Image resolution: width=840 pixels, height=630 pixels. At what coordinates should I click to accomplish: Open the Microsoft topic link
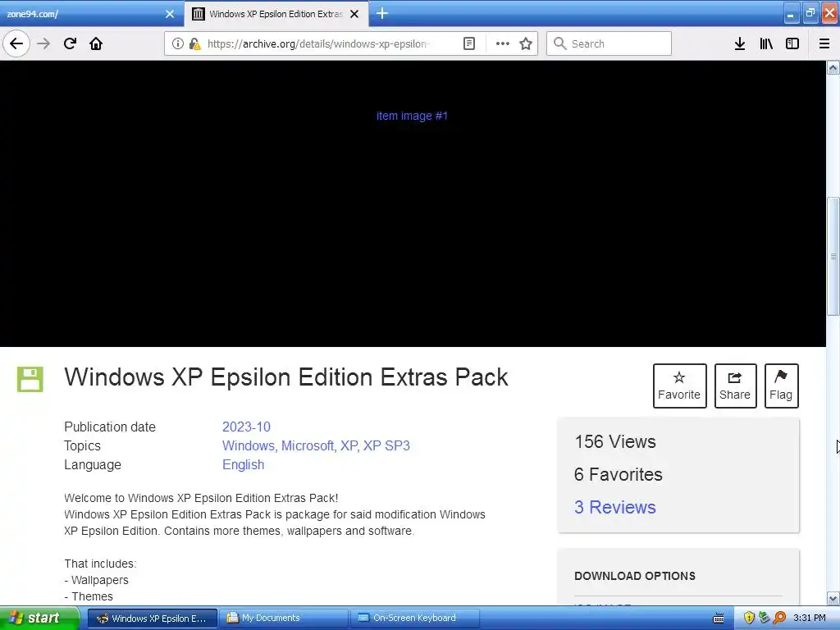tap(308, 445)
